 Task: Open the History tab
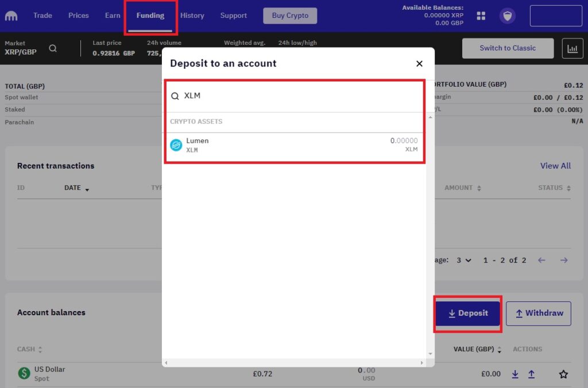click(192, 15)
